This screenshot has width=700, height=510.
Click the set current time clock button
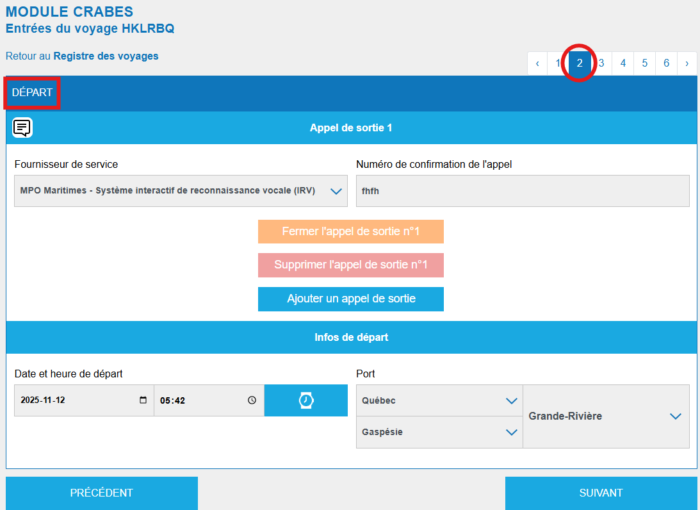[x=306, y=400]
